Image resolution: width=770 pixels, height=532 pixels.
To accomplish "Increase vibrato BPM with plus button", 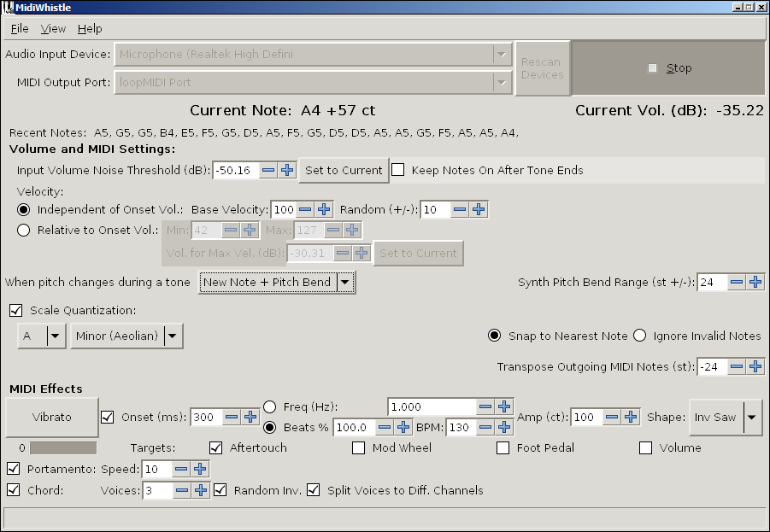I will tap(504, 427).
